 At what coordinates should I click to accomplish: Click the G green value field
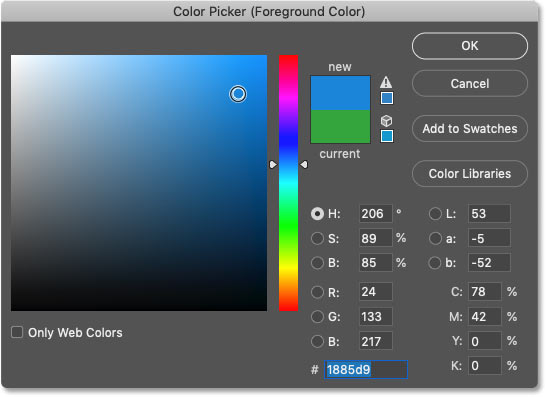(x=376, y=317)
